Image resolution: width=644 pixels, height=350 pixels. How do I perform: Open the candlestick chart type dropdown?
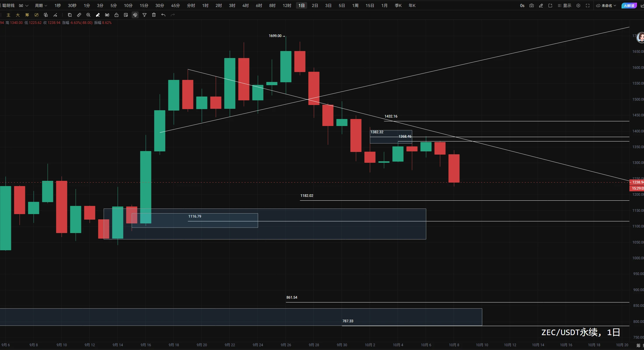pyautogui.click(x=23, y=6)
